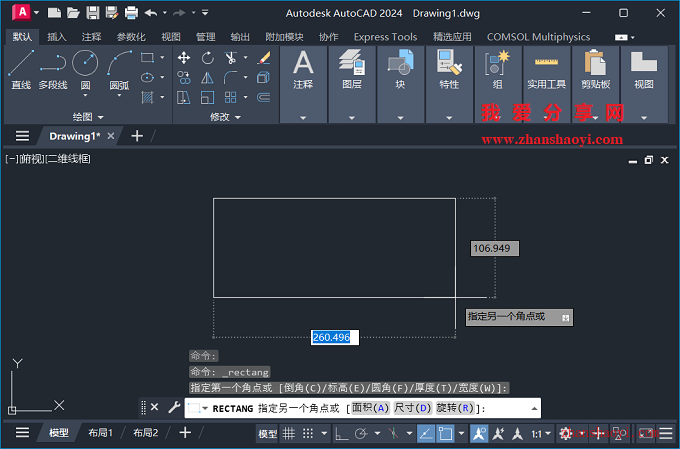Screen dimensions: 680x449
Task: Expand the Circle (圆) options dropdown arrow
Action: [x=85, y=95]
